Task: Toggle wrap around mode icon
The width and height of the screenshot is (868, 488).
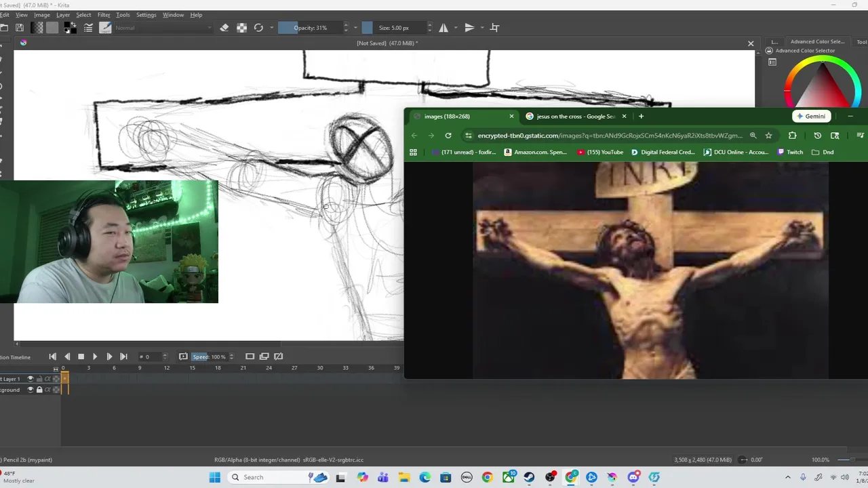Action: click(x=494, y=28)
